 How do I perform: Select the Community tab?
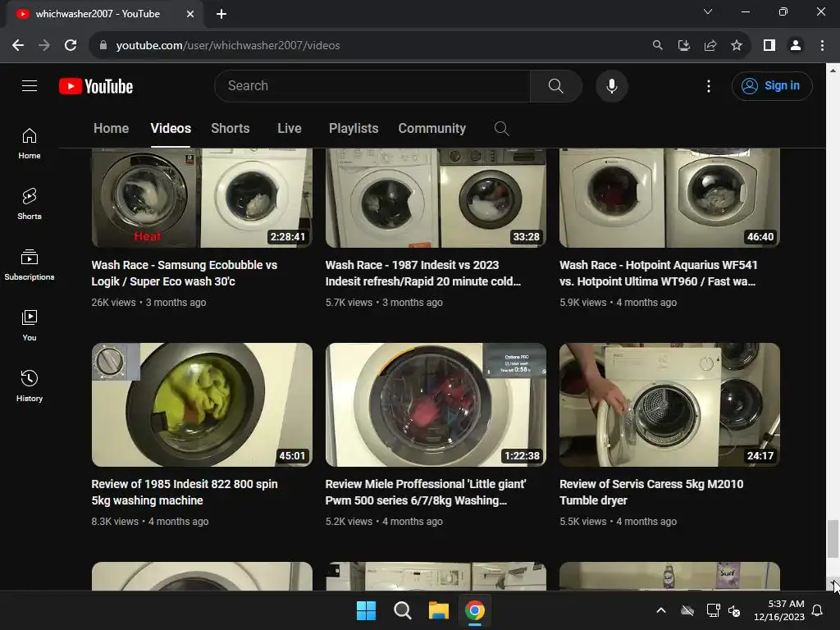[431, 129]
